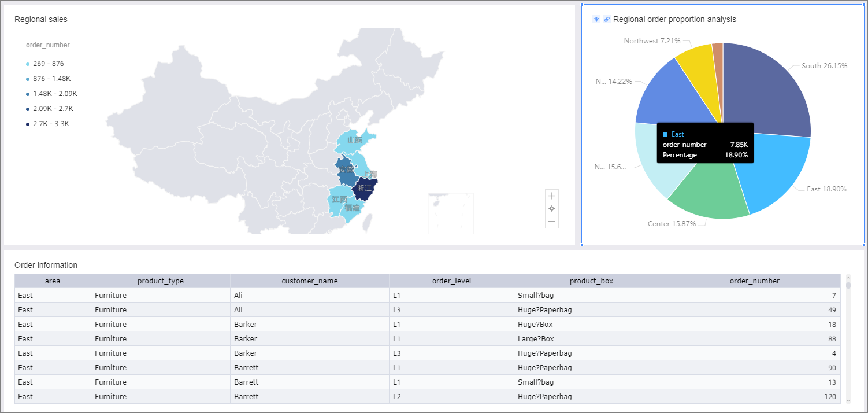The image size is (868, 413).
Task: Toggle the 876 - 1.48K legend range
Action: (x=49, y=79)
